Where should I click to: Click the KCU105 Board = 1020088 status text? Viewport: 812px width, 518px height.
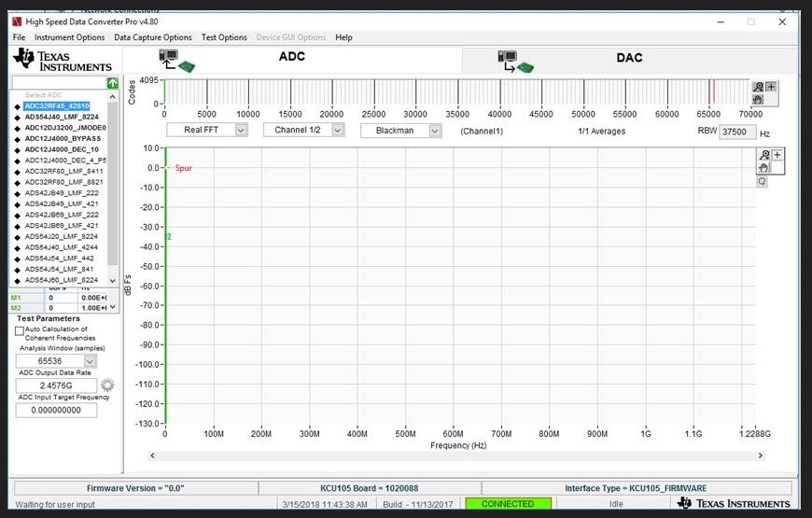pos(370,488)
